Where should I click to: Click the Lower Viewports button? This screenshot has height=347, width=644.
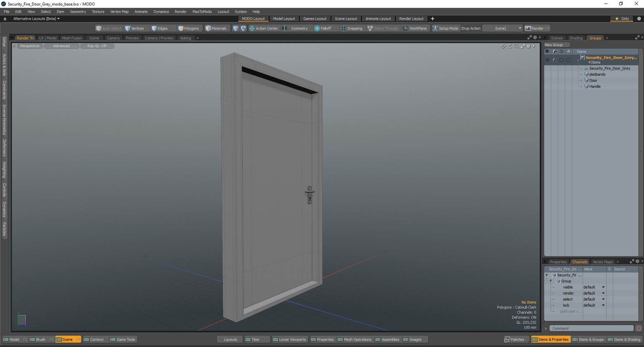point(289,340)
